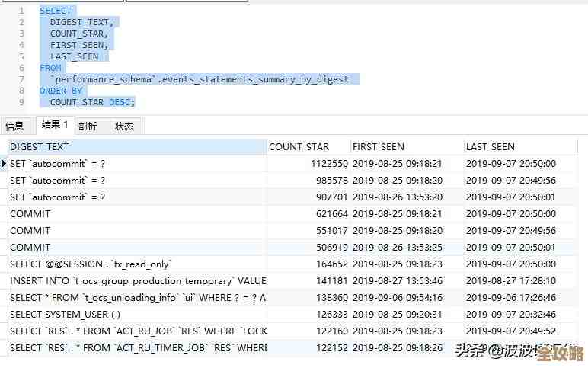Click the SELECT keyword on editor line 1

[56, 11]
